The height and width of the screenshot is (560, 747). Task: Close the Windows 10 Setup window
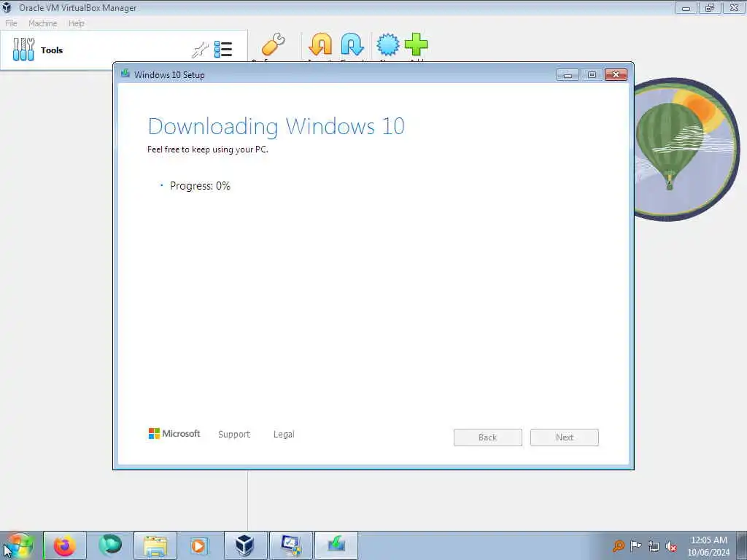point(616,75)
